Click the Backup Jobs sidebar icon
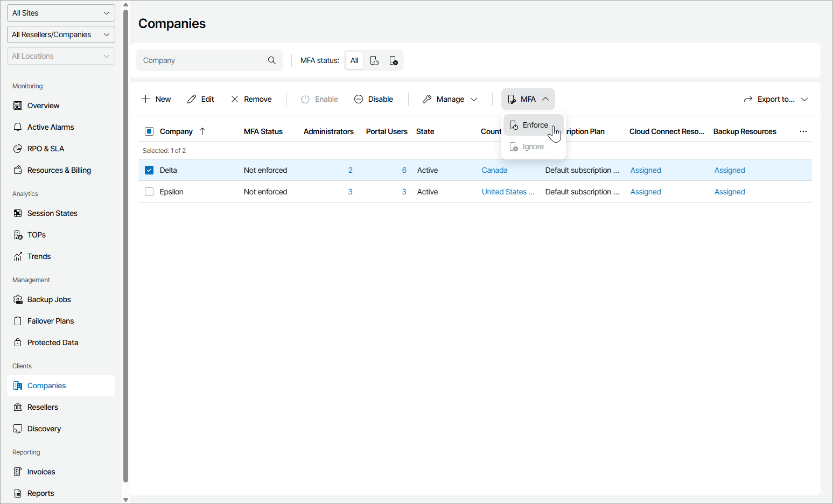This screenshot has height=504, width=833. pos(18,299)
